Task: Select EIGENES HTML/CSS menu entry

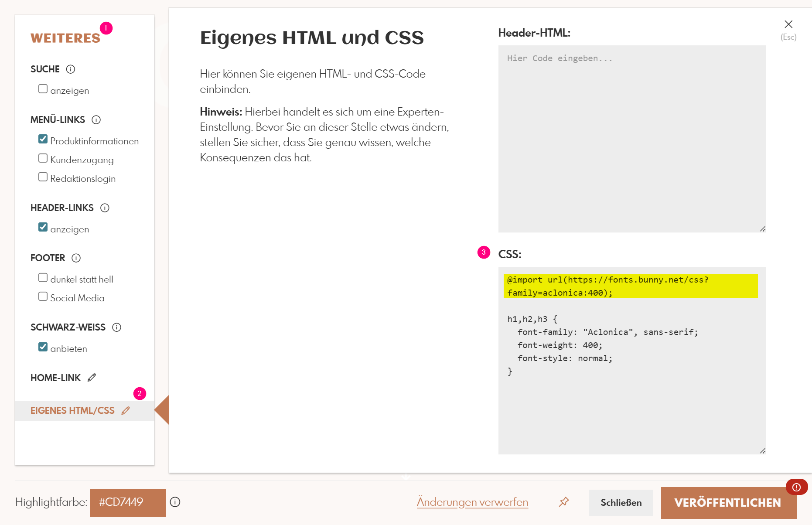Action: point(85,411)
